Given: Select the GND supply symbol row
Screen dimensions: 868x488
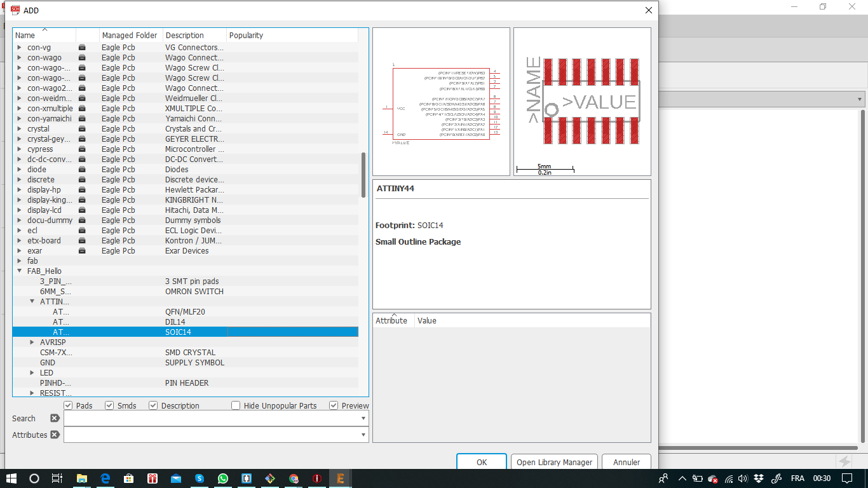Looking at the screenshot, I should [185, 363].
